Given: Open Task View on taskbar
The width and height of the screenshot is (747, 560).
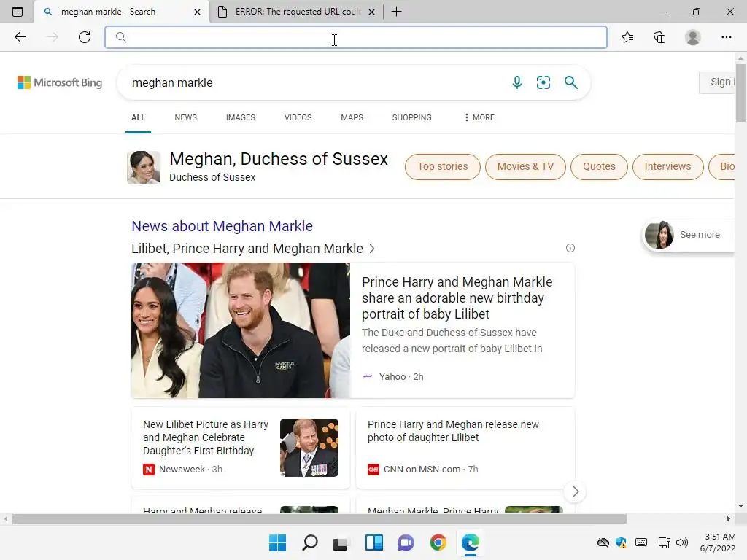Looking at the screenshot, I should (x=341, y=543).
